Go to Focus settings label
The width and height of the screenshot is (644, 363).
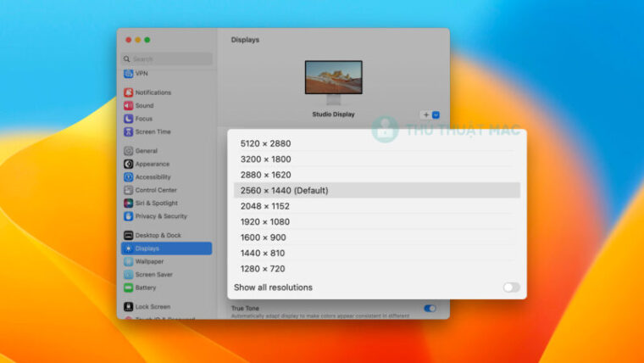tap(144, 119)
